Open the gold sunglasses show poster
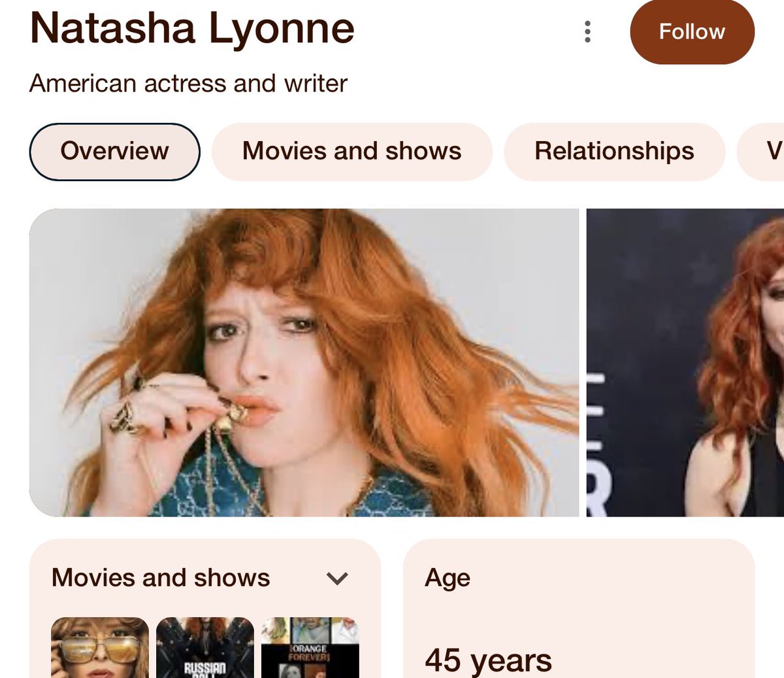This screenshot has height=678, width=784. tap(100, 647)
